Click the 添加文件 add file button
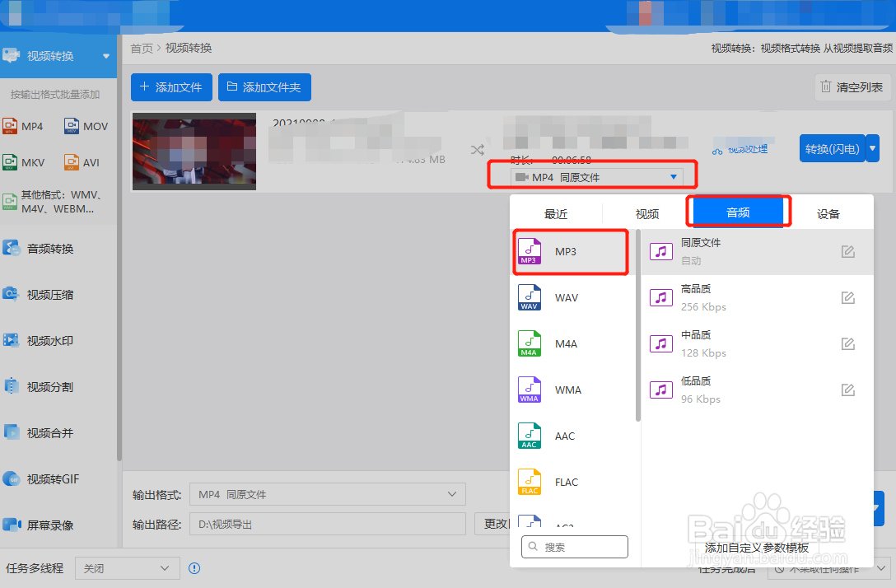This screenshot has width=896, height=588. tap(171, 86)
